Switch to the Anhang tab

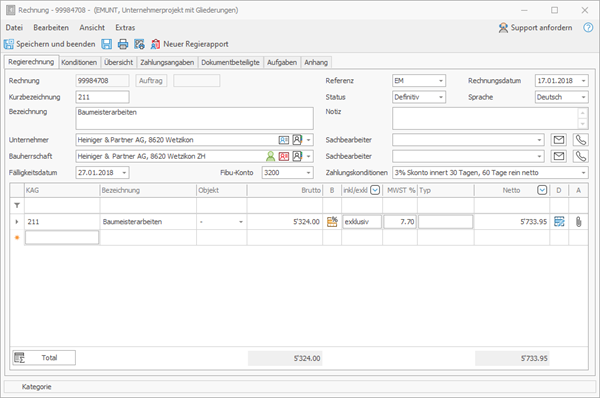coord(316,62)
